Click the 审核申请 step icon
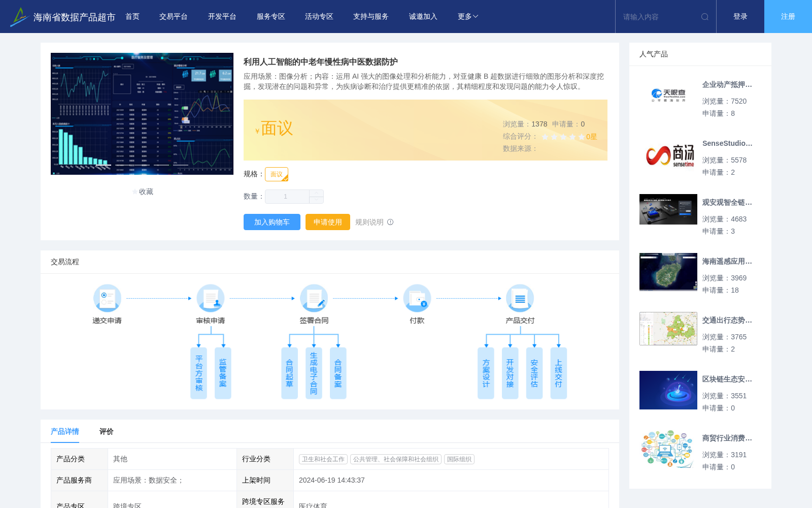Viewport: 812px width, 508px height. [211, 298]
